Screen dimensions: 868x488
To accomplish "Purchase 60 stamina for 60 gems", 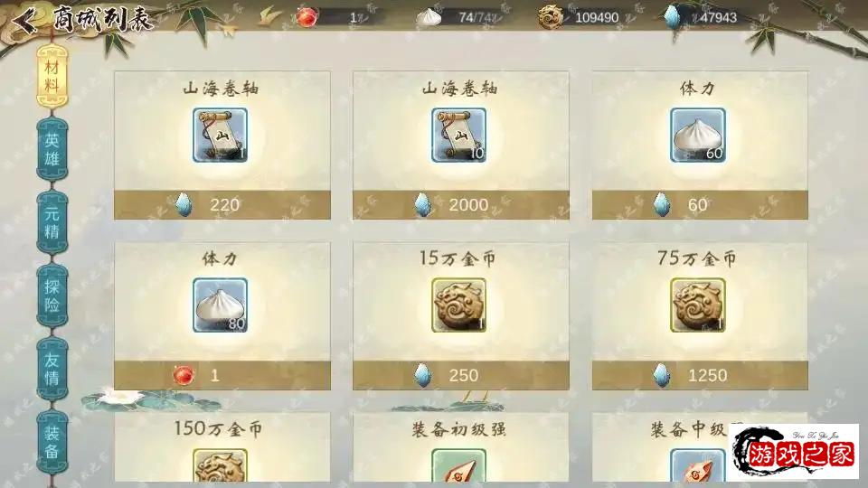I will coord(700,205).
